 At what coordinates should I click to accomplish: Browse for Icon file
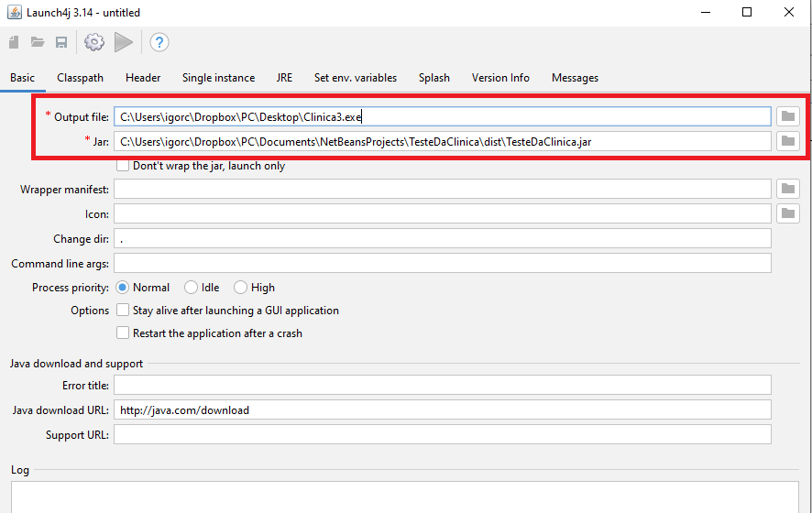pos(787,213)
